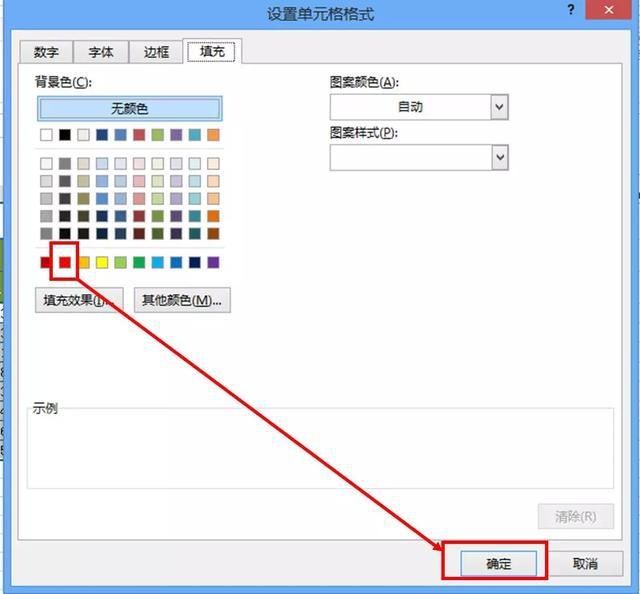The image size is (640, 594).
Task: Click the 清除(R) button
Action: (x=576, y=516)
